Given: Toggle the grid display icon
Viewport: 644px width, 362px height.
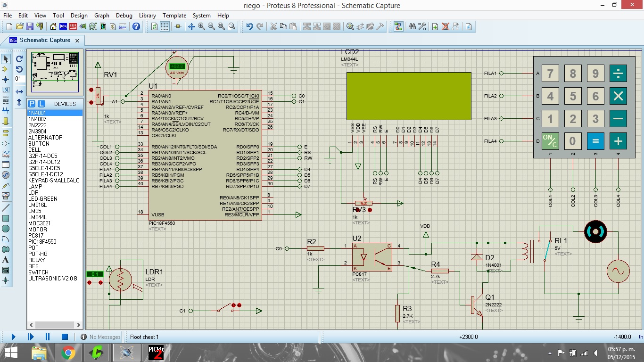Looking at the screenshot, I should [x=165, y=26].
